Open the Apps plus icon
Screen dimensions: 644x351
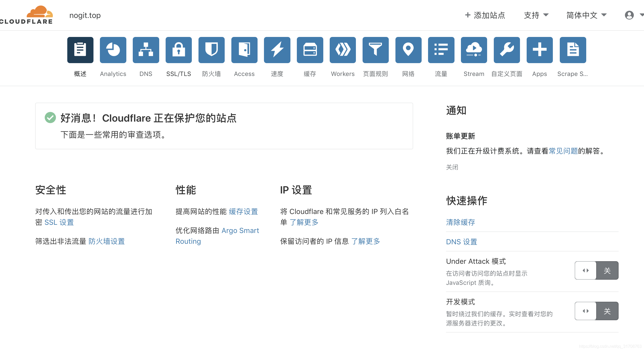pos(540,50)
